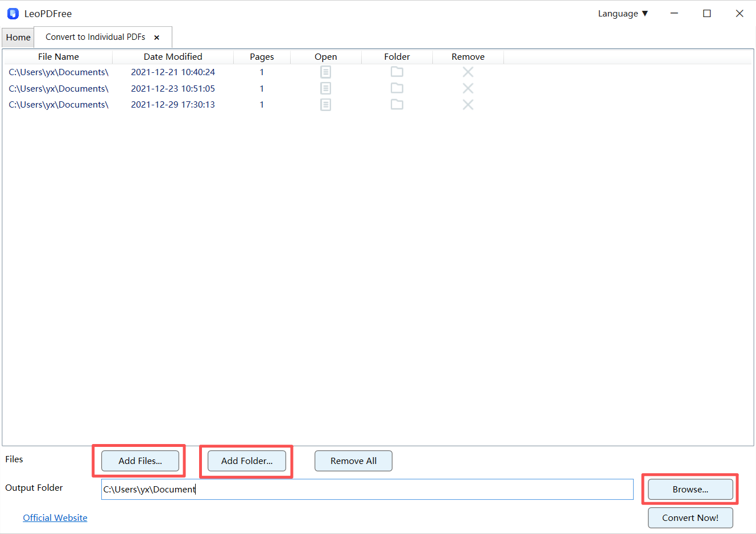Viewport: 756px width, 534px height.
Task: Click the Remove All button
Action: pyautogui.click(x=353, y=461)
